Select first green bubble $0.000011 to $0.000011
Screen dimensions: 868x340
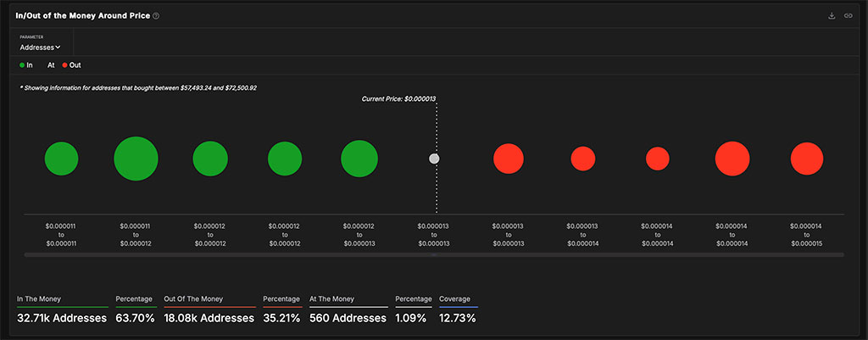point(61,159)
